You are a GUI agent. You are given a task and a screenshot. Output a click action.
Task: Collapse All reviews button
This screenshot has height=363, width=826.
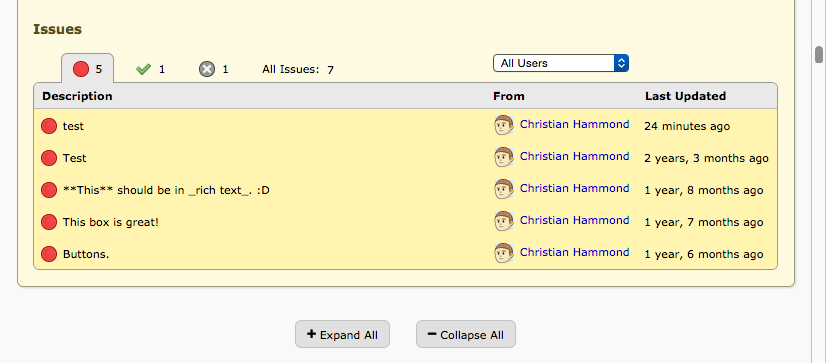point(466,334)
